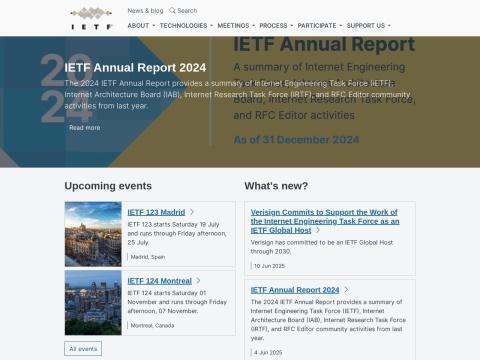Viewport: 480px width, 360px height.
Task: Click Read more in the banner
Action: [x=85, y=128]
